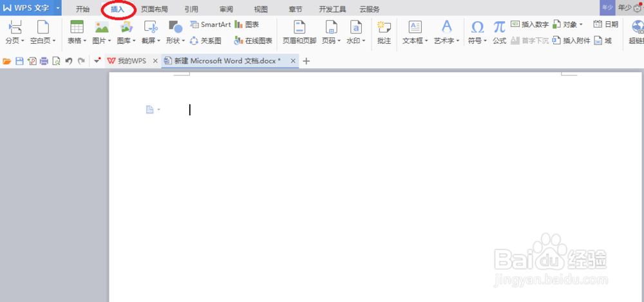Expand the 空白页 dropdown arrow

pyautogui.click(x=54, y=41)
